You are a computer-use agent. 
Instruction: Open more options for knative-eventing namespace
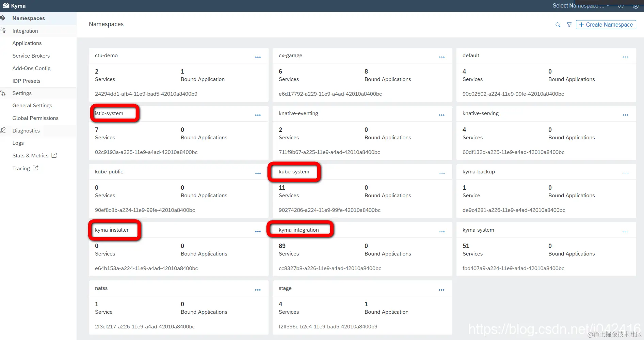click(x=442, y=115)
